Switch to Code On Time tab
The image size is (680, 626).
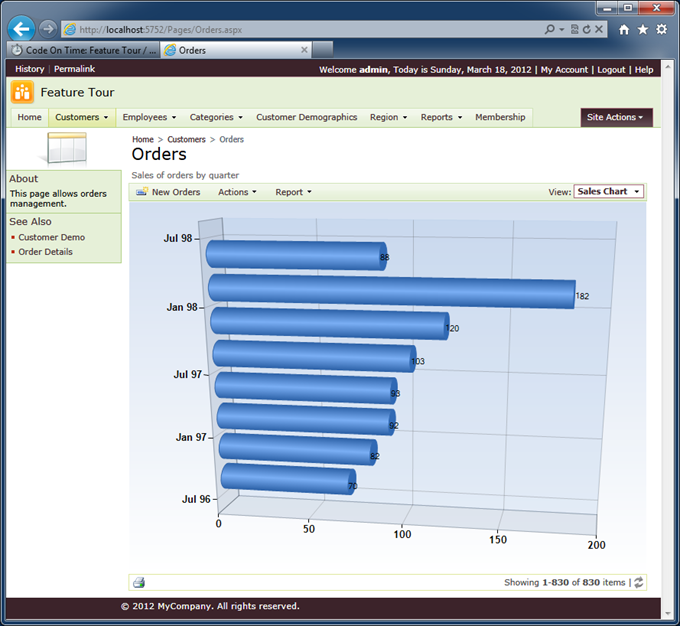(x=82, y=50)
